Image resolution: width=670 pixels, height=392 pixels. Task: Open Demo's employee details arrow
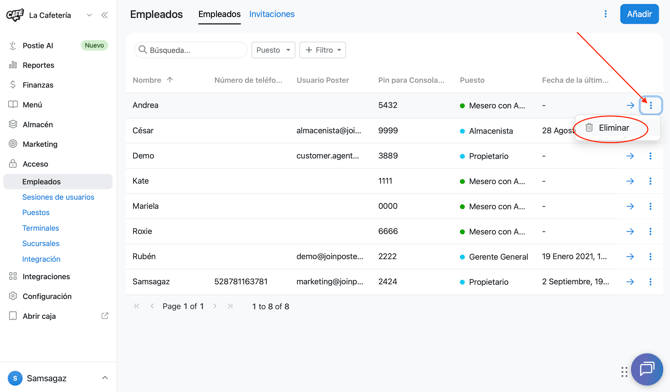630,156
